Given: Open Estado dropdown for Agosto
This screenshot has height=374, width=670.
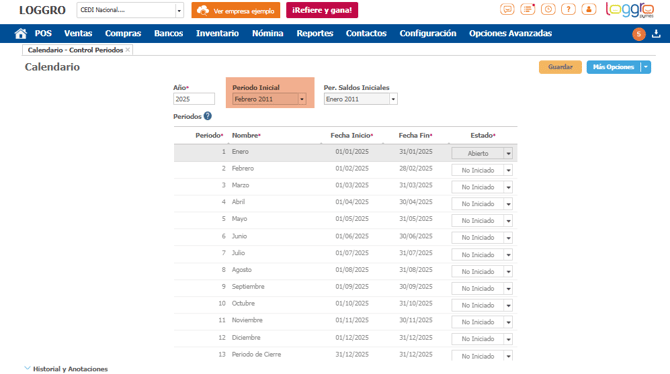Looking at the screenshot, I should coord(508,271).
